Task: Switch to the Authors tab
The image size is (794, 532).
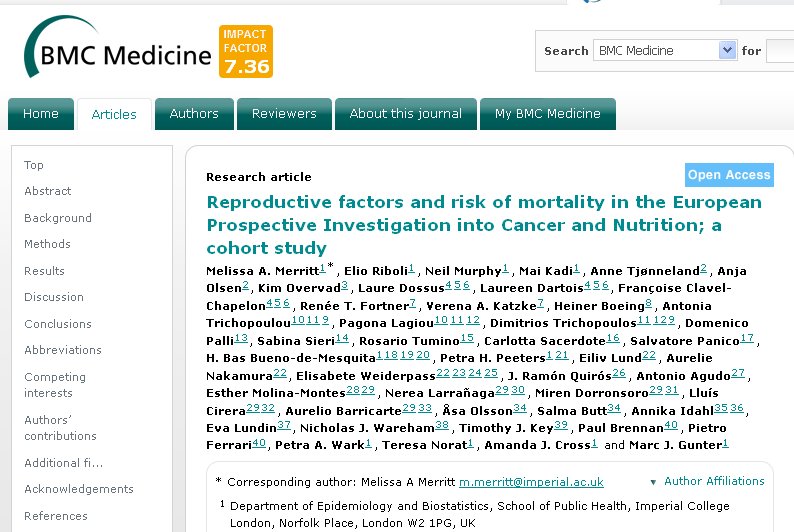Action: click(x=194, y=114)
